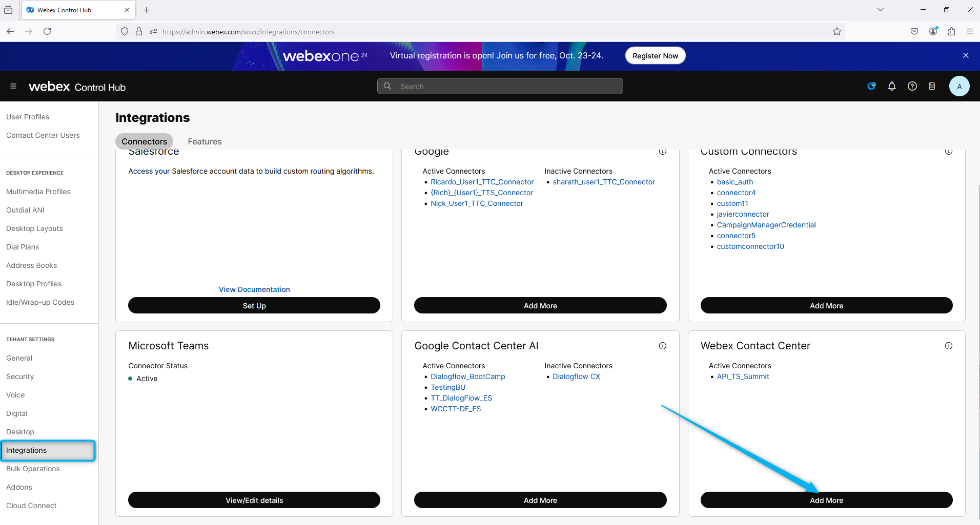Open User Profiles in sidebar

coord(28,117)
